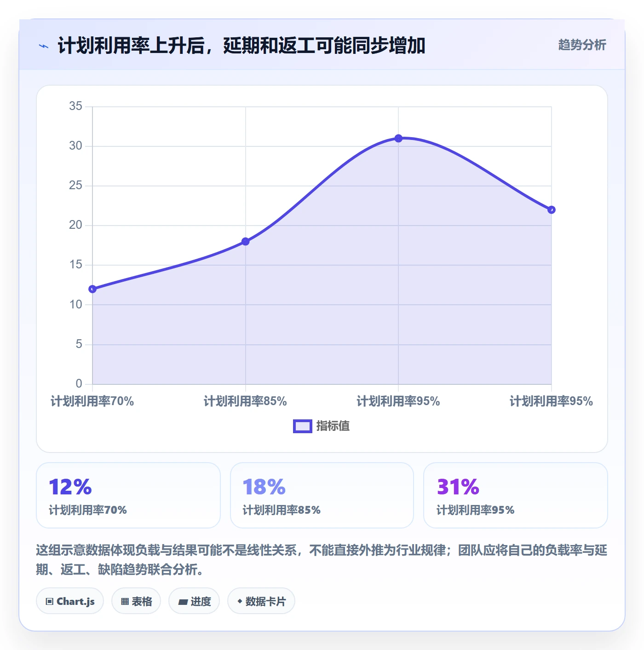The image size is (644, 650).
Task: Open the 12% 计划利用率70% card
Action: [x=128, y=495]
